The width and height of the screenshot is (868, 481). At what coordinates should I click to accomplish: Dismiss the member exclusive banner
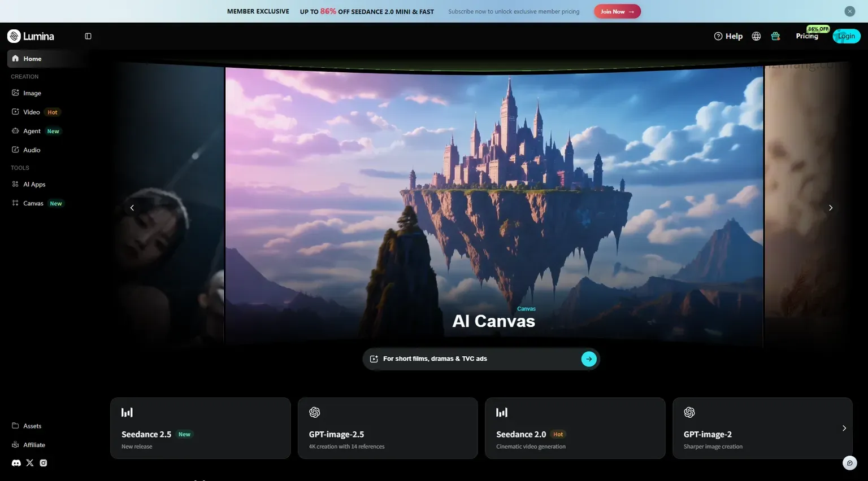click(850, 11)
